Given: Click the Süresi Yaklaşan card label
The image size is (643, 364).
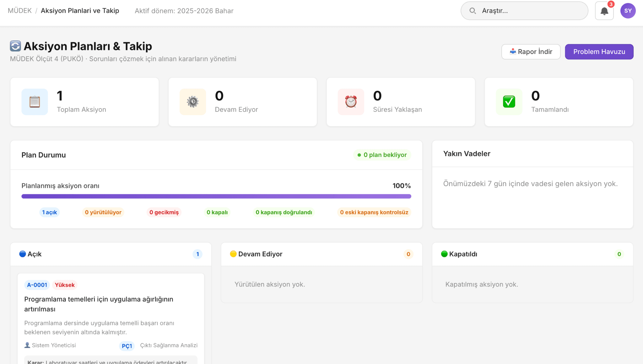Looking at the screenshot, I should click(397, 110).
